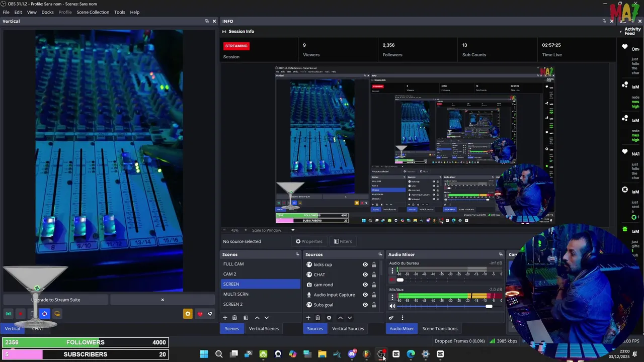Open the File menu
644x362 pixels.
6,12
